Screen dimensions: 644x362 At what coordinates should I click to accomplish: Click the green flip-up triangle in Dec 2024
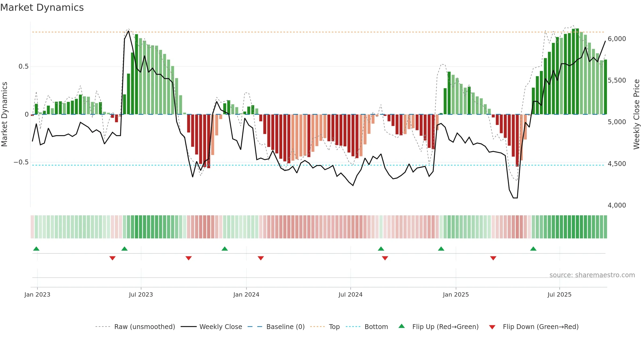point(441,249)
